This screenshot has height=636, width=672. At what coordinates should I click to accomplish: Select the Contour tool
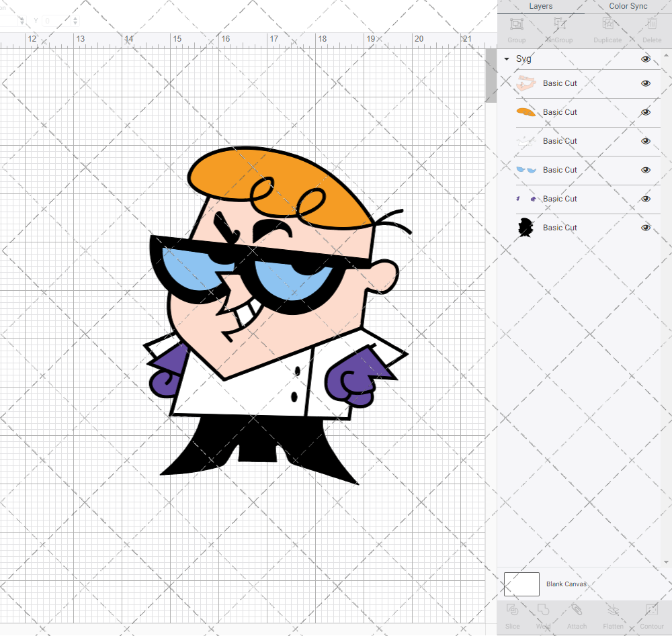point(652,610)
